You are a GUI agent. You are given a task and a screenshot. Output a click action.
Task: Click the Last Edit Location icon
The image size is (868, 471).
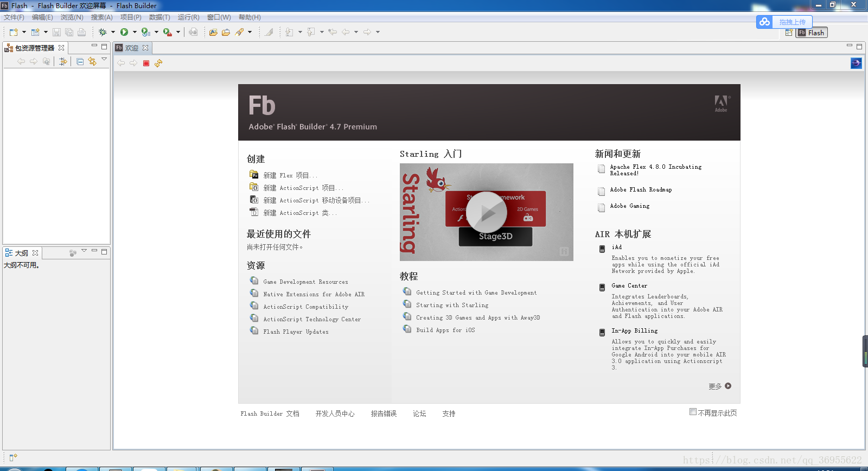click(333, 32)
